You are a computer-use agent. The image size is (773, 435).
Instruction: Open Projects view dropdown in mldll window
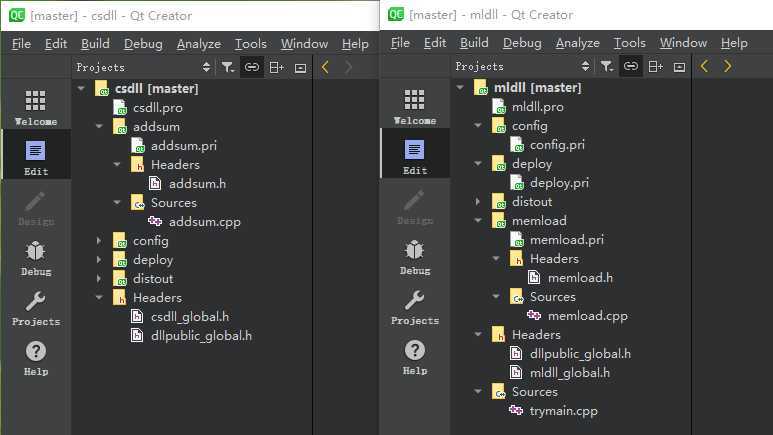pyautogui.click(x=523, y=66)
